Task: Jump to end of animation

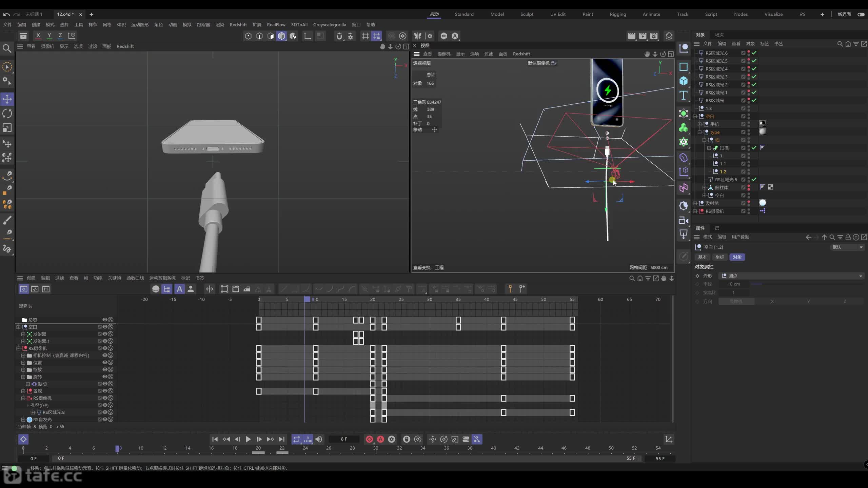Action: coord(282,439)
